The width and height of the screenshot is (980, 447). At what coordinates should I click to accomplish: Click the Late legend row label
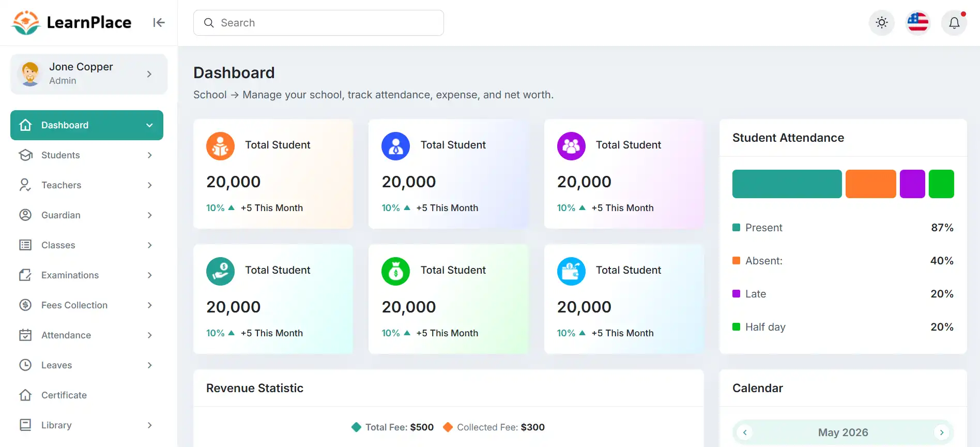click(x=756, y=294)
